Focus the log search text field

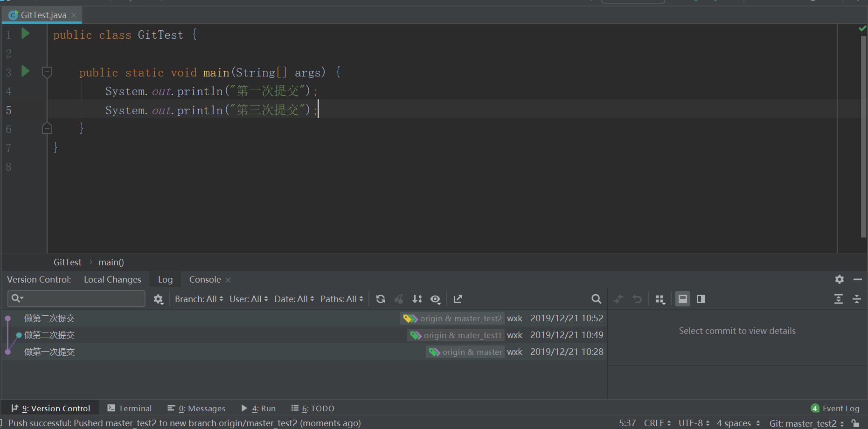pos(76,298)
